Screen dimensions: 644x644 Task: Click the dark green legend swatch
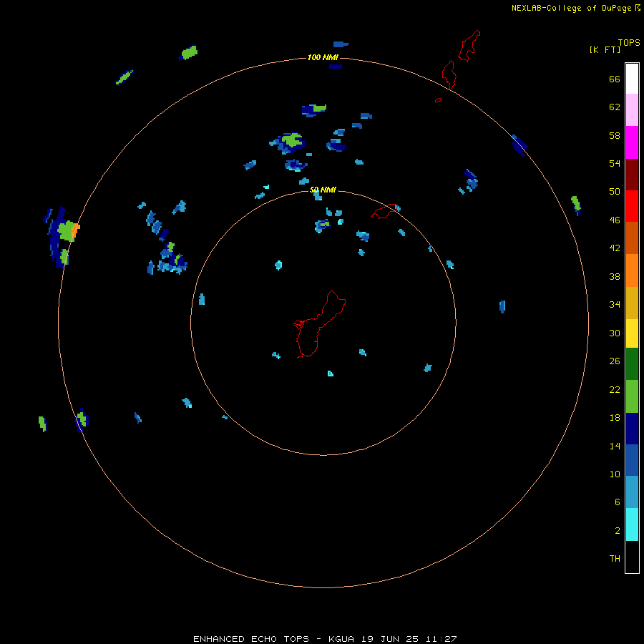tap(632, 364)
